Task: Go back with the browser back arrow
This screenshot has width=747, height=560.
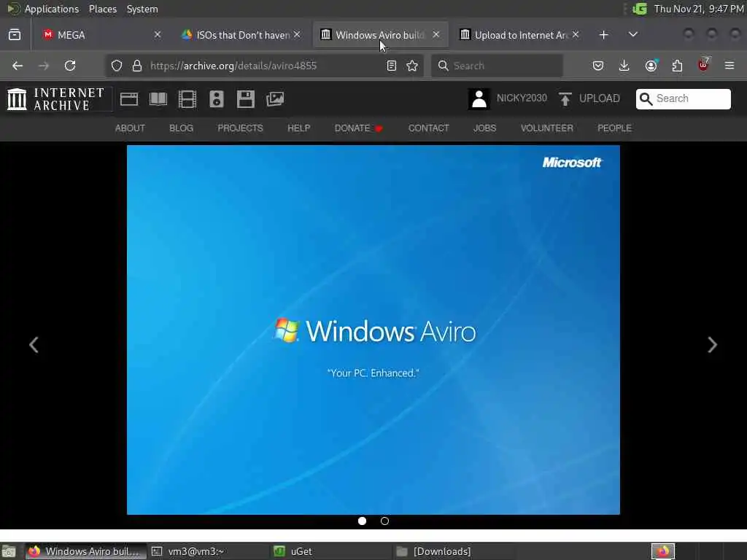Action: pos(18,66)
